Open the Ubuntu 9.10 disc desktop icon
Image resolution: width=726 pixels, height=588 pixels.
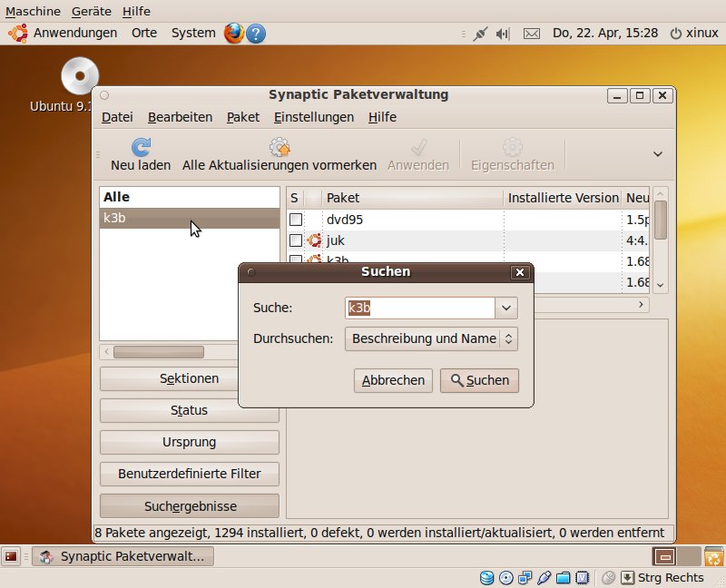pos(79,76)
